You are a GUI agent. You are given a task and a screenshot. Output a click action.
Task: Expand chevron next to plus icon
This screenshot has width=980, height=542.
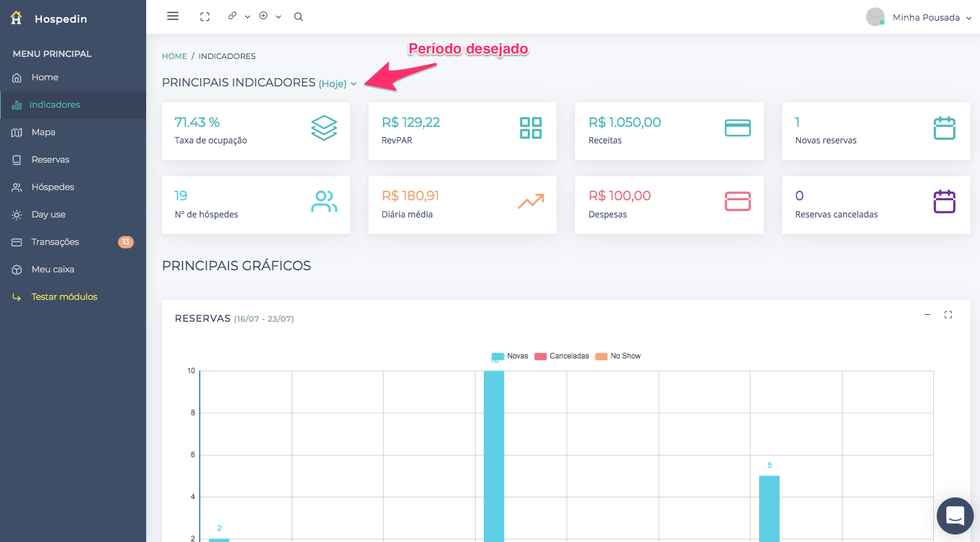pyautogui.click(x=279, y=17)
